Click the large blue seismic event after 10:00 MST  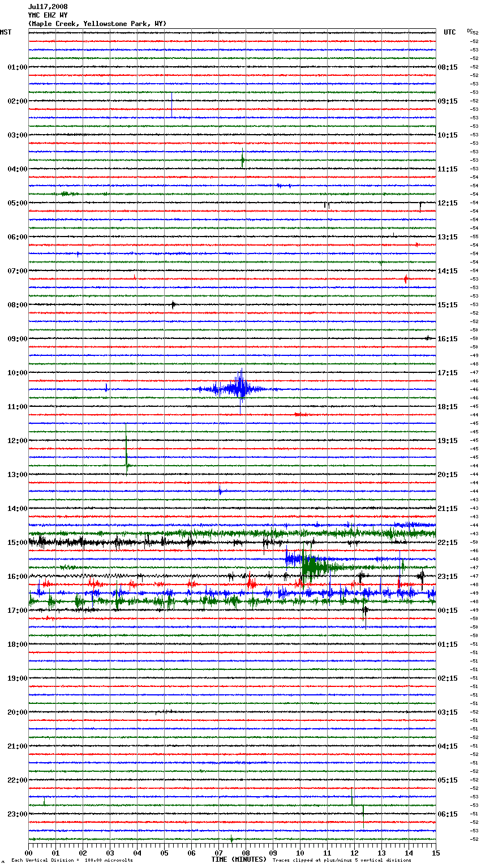[238, 389]
